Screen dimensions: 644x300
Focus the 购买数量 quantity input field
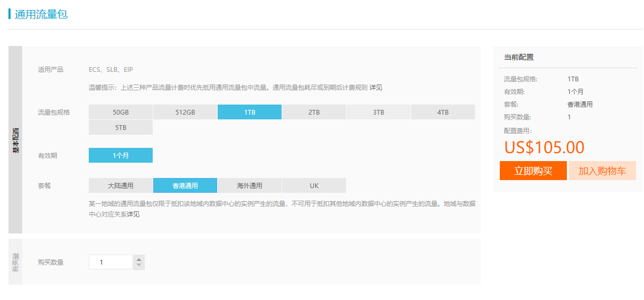coord(110,262)
